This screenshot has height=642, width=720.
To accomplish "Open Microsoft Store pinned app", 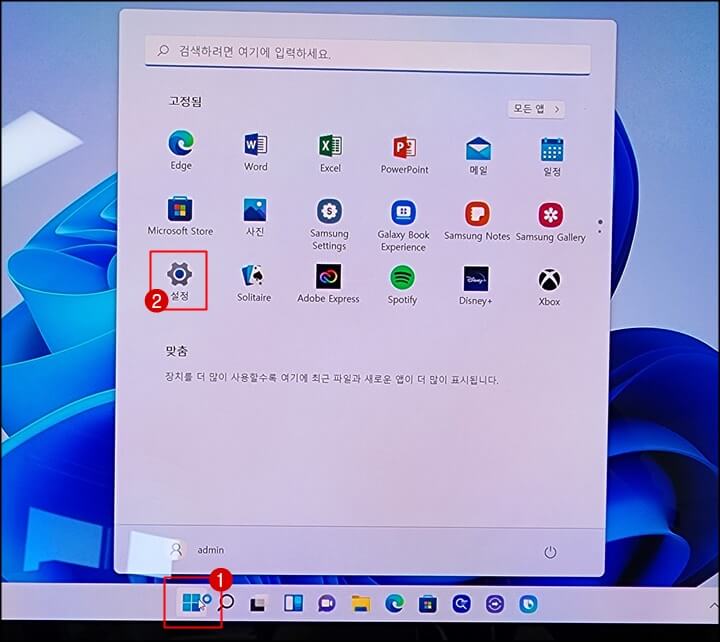I will coord(180,215).
